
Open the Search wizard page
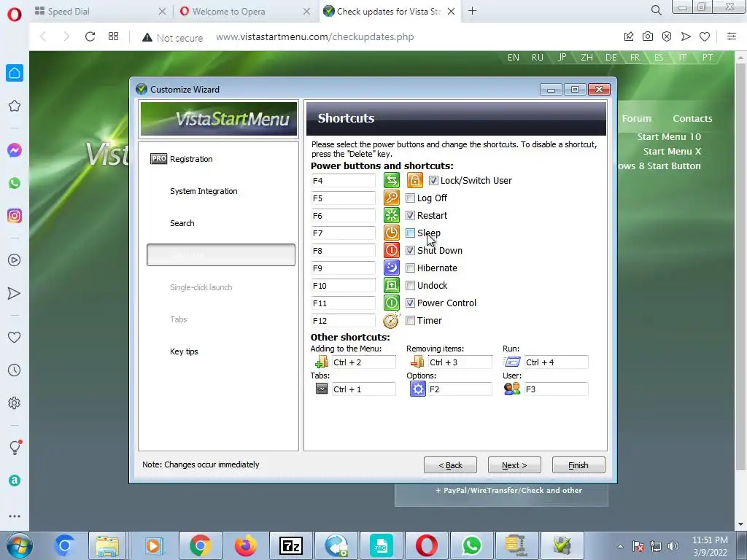pos(182,223)
